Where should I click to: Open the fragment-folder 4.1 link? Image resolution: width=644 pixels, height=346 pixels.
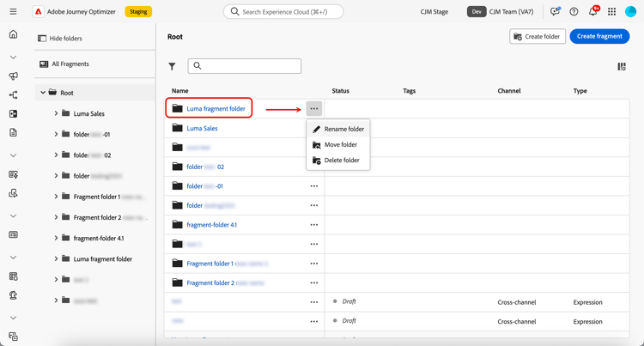pyautogui.click(x=211, y=224)
